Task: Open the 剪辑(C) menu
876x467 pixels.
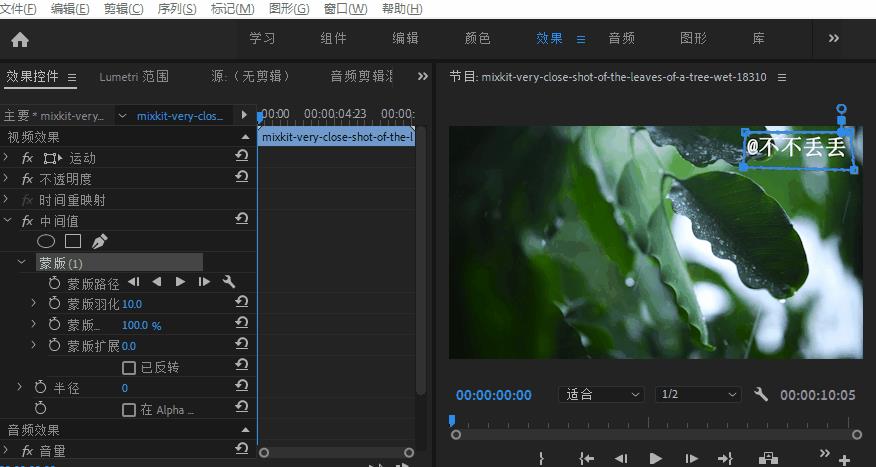Action: (123, 9)
